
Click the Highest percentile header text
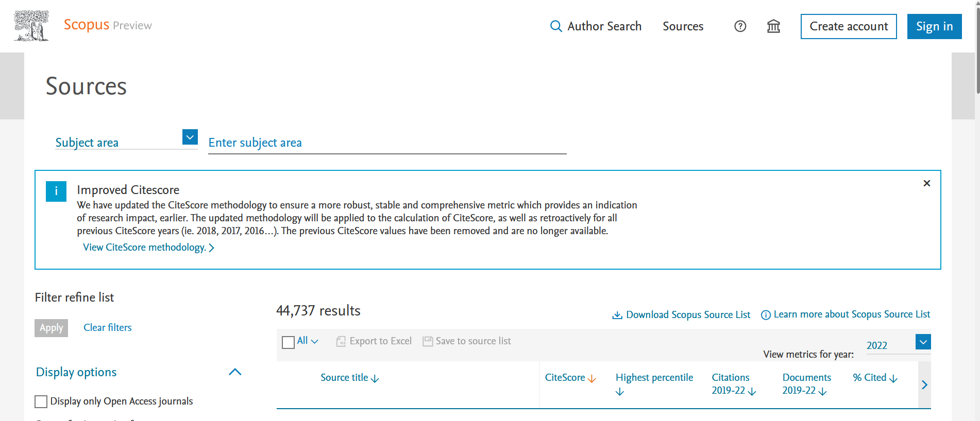tap(654, 378)
